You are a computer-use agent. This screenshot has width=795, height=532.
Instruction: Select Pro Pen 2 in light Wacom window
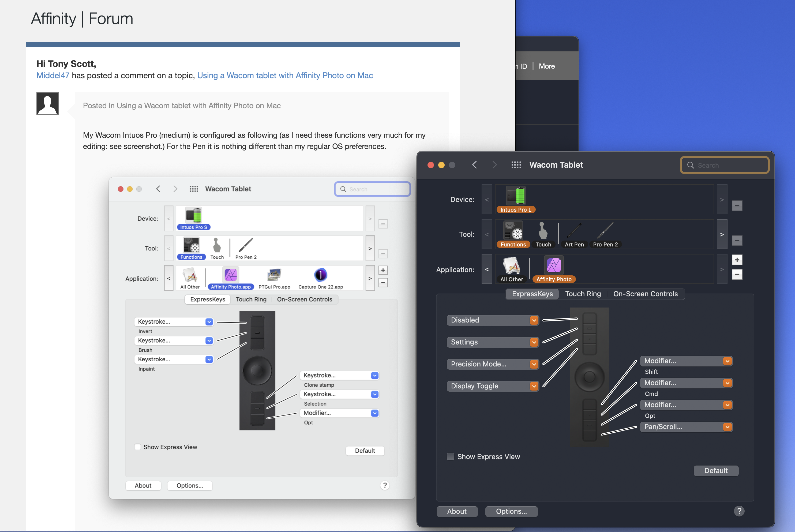click(246, 248)
